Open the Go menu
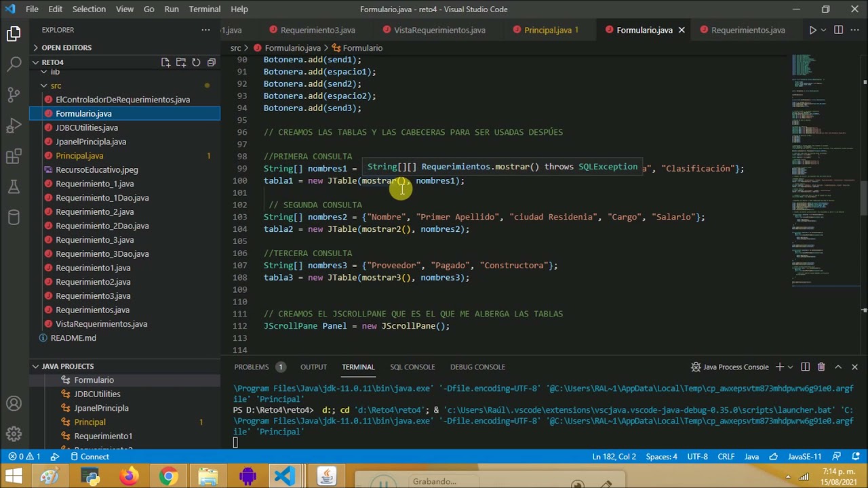This screenshot has width=868, height=488. 149,9
